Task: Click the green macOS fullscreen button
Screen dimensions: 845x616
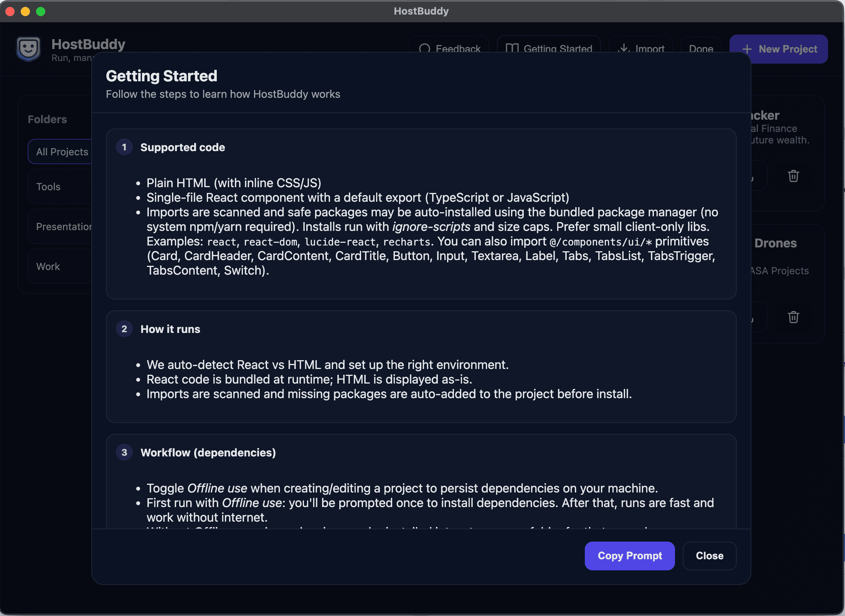Action: (41, 12)
